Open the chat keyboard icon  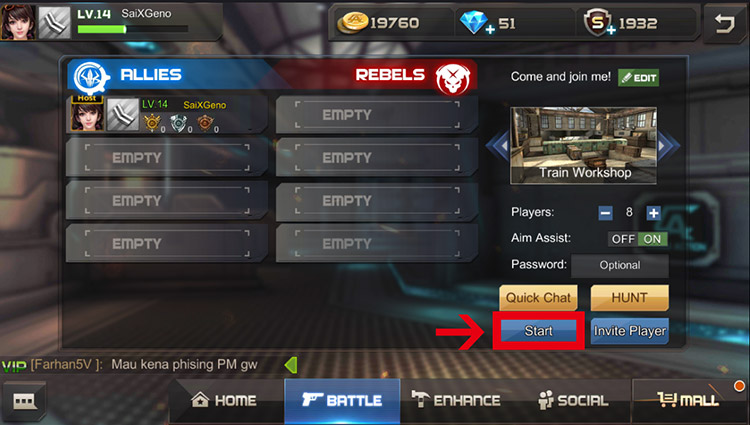(24, 402)
